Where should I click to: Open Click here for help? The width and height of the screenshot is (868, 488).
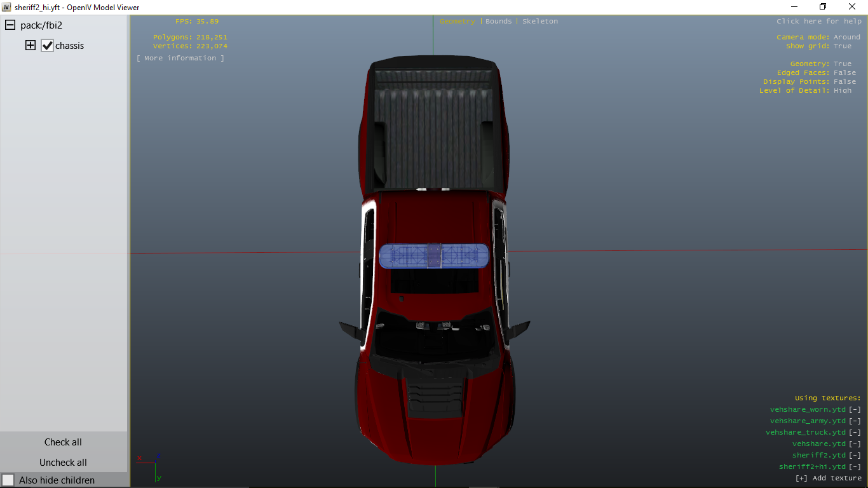(819, 22)
